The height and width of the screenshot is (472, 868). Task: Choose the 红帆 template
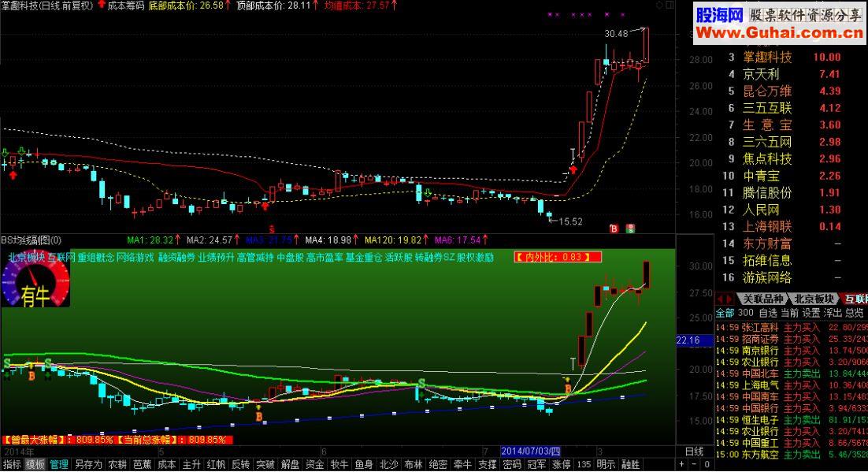click(x=216, y=464)
